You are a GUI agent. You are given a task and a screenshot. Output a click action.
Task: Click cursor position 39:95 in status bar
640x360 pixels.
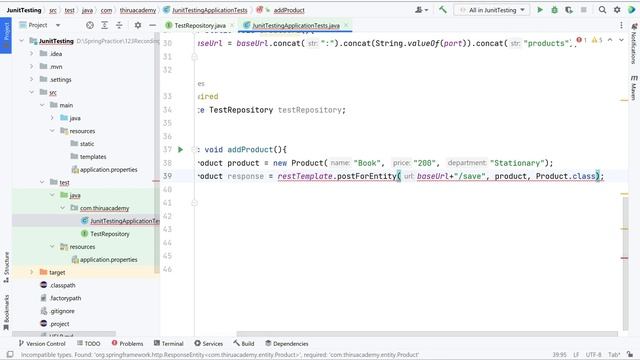tap(559, 355)
